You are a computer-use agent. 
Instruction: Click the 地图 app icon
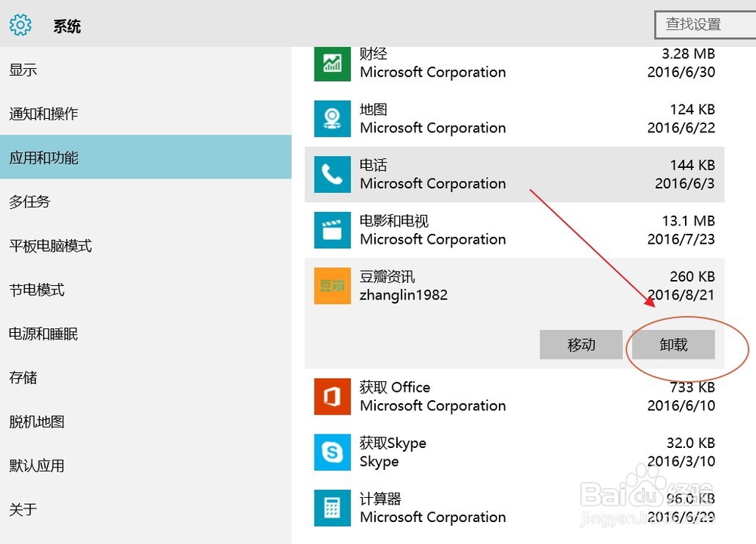(x=333, y=119)
